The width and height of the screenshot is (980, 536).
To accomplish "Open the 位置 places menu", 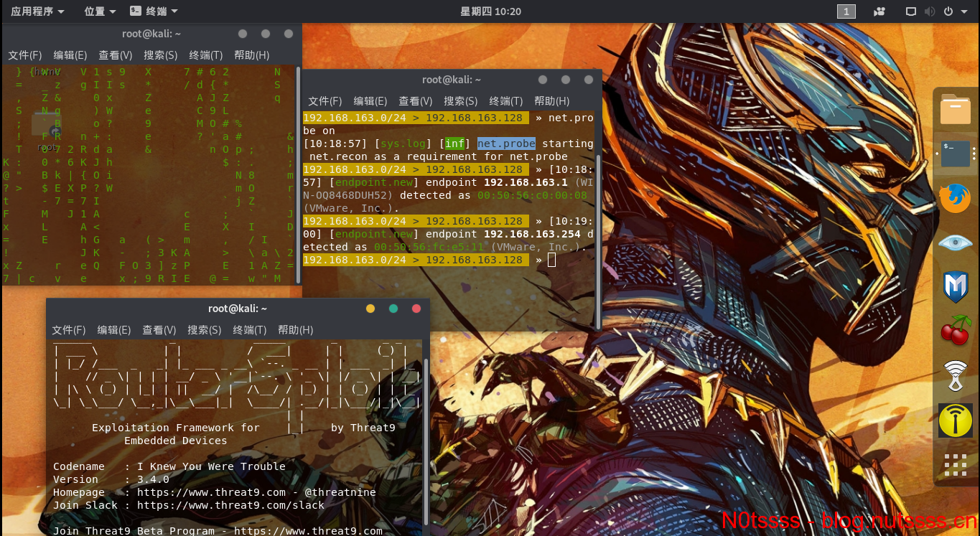I will coord(100,11).
